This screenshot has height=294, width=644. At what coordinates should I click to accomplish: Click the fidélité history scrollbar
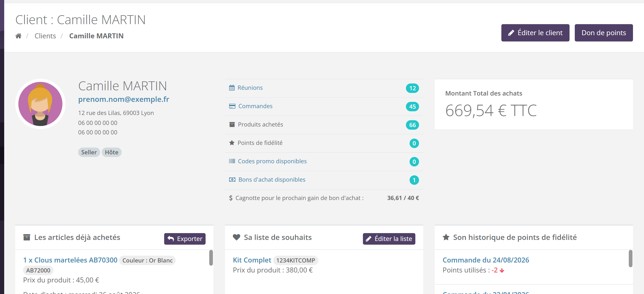pyautogui.click(x=630, y=259)
